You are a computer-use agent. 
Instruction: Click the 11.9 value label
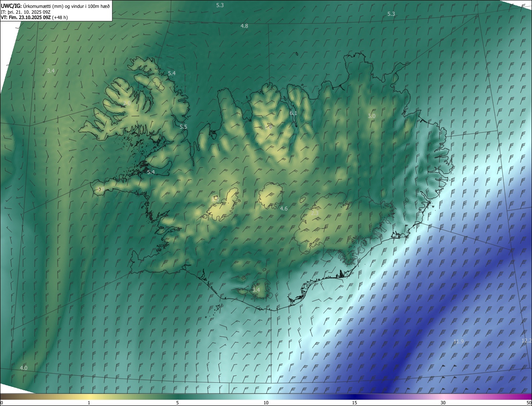(458, 342)
